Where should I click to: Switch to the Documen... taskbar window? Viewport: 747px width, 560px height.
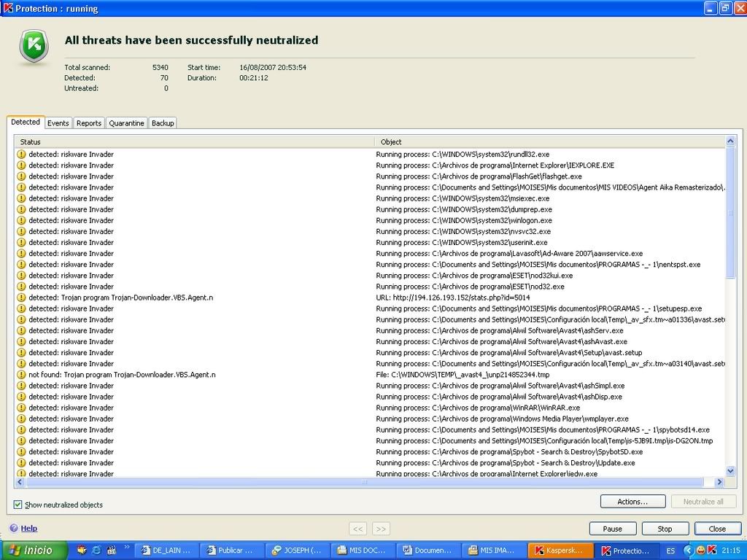tap(427, 551)
